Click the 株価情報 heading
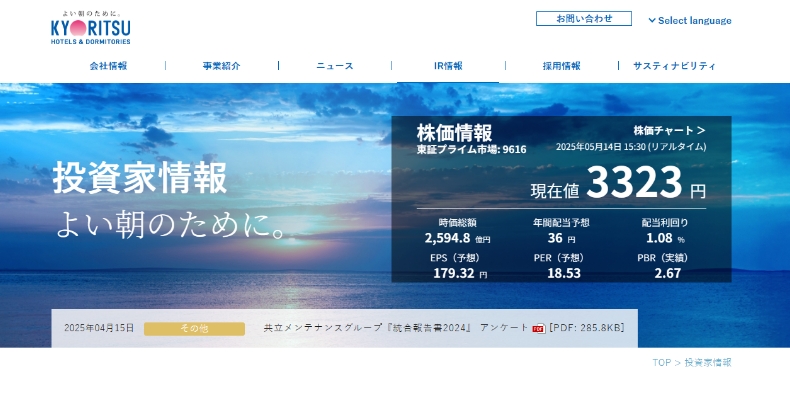 pyautogui.click(x=454, y=133)
